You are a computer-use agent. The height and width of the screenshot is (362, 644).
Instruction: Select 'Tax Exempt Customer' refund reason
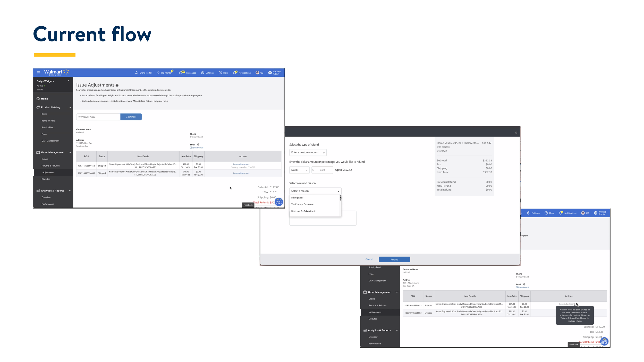coord(302,204)
